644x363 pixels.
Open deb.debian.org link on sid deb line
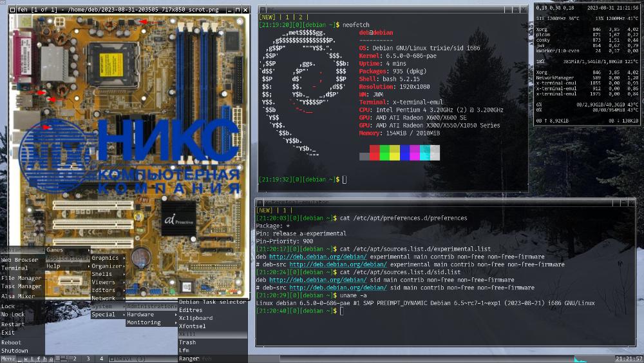coord(318,280)
